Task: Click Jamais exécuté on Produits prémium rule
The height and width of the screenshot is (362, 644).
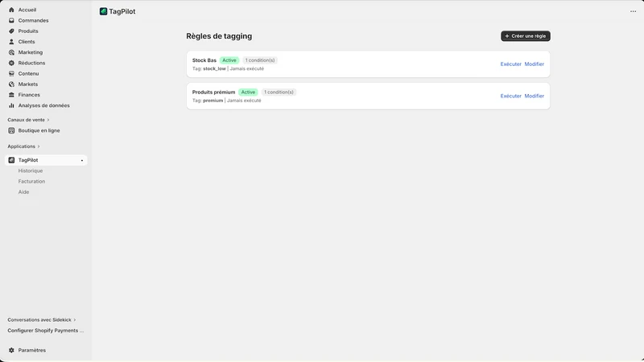Action: 244,101
